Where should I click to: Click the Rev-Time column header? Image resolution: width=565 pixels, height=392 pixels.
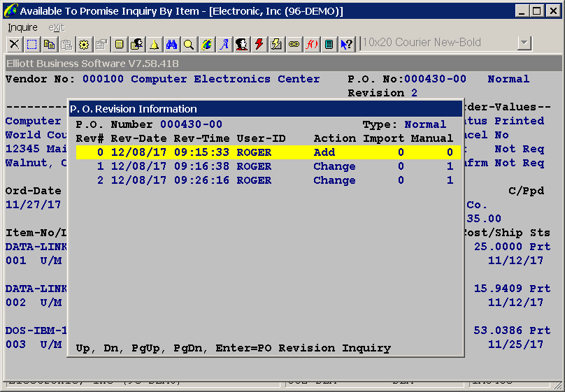pyautogui.click(x=202, y=138)
